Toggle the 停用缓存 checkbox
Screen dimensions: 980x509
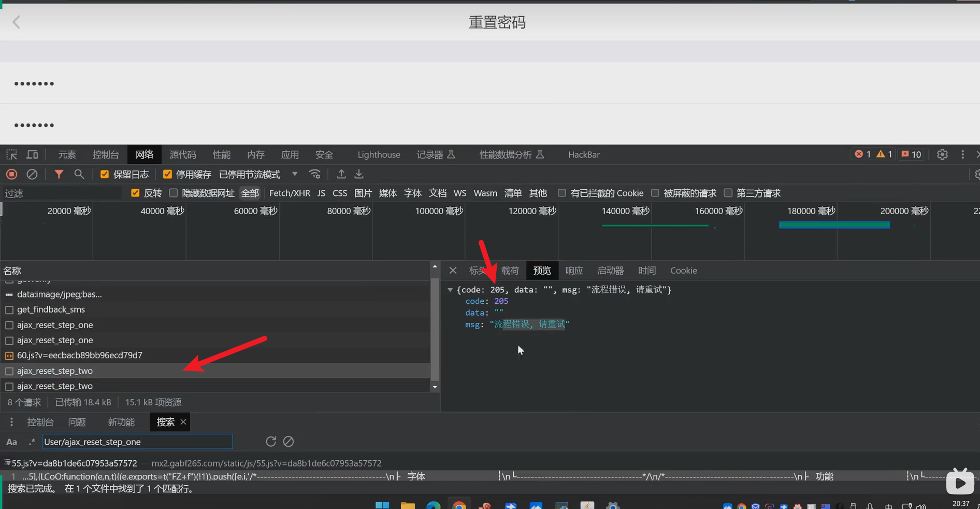click(167, 175)
